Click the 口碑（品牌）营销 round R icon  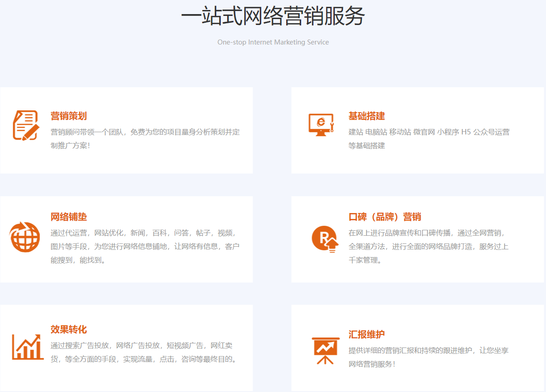[325, 238]
